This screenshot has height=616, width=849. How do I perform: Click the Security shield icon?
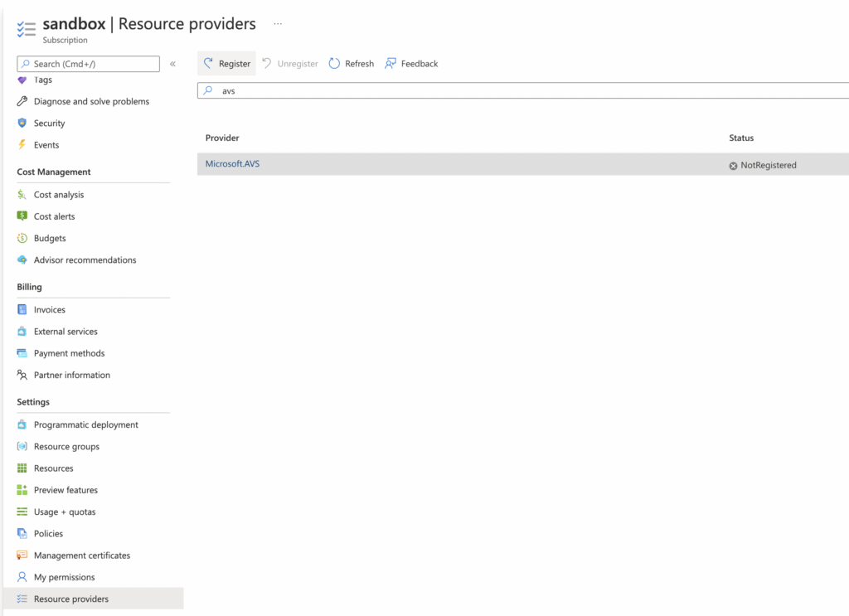22,123
